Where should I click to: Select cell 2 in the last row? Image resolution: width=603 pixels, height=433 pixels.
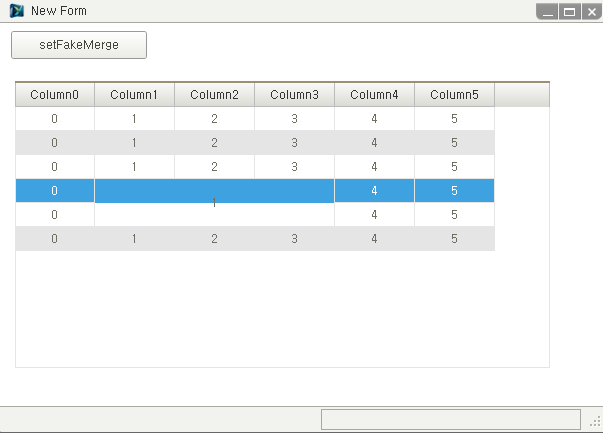pyautogui.click(x=214, y=238)
